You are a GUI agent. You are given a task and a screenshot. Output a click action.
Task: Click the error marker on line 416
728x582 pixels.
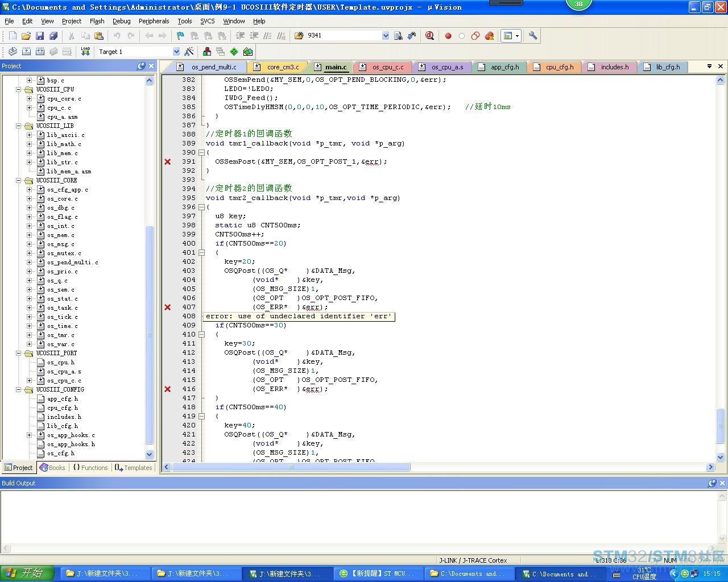pyautogui.click(x=168, y=389)
